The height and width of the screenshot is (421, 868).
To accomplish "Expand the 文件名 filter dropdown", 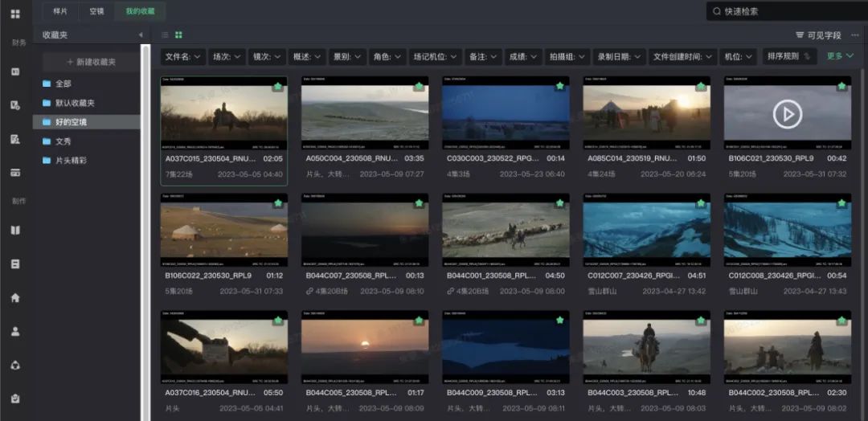I will (x=183, y=56).
